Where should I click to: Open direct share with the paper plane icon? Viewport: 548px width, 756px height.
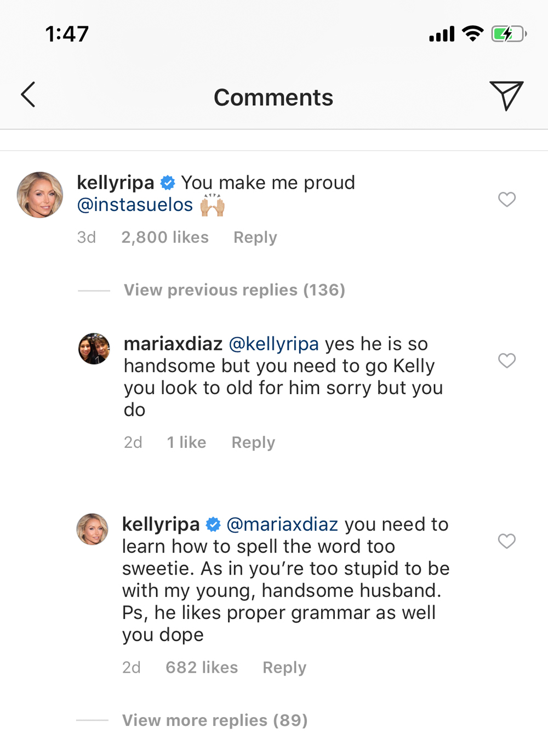pos(506,96)
